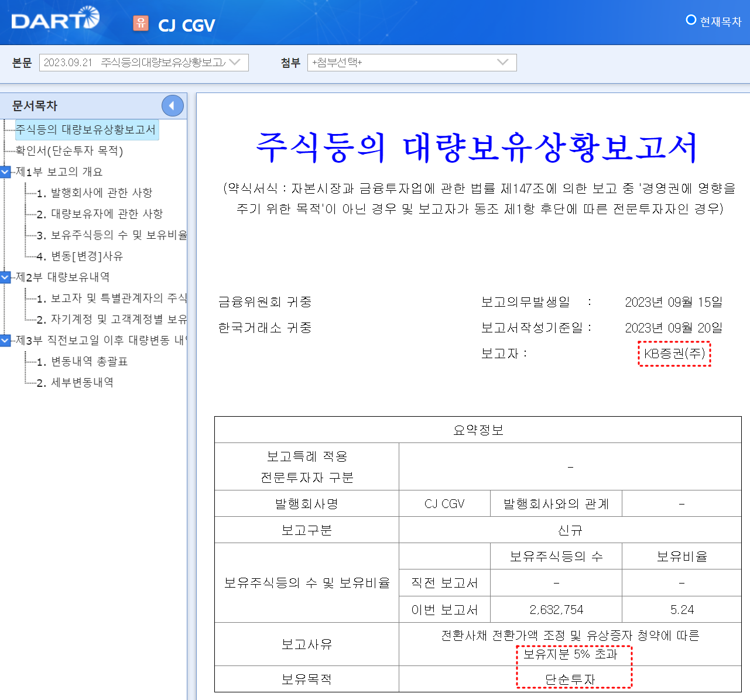Click the 보고사유 row label
This screenshot has width=750, height=700.
tap(307, 644)
